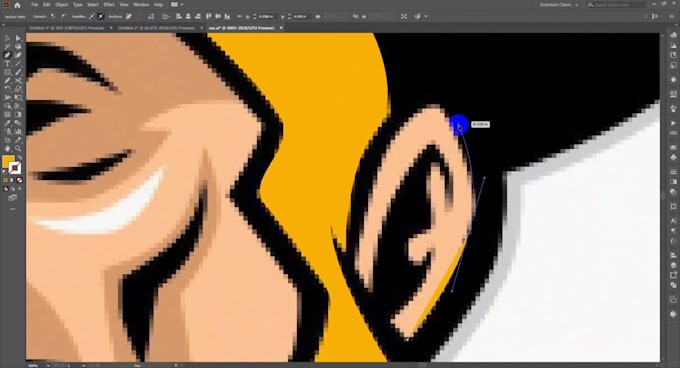Switch to Draw Normal mode
The height and width of the screenshot is (368, 680).
(x=6, y=189)
